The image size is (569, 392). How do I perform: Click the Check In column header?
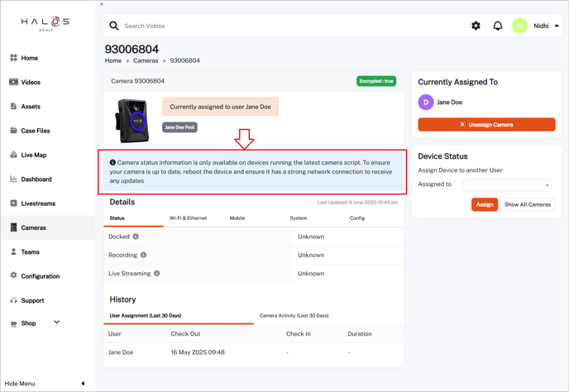(299, 334)
